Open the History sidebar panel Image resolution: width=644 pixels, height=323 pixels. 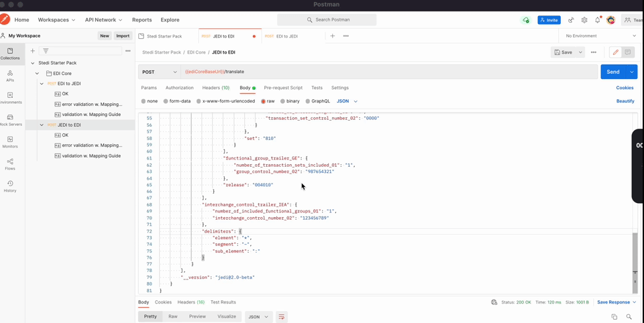(x=10, y=186)
